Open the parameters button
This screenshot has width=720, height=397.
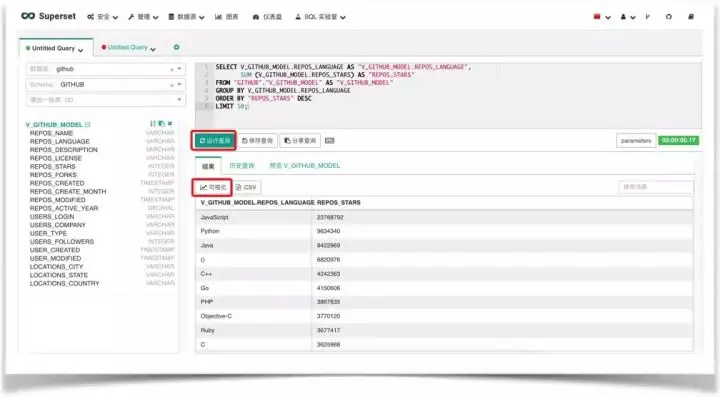[636, 140]
